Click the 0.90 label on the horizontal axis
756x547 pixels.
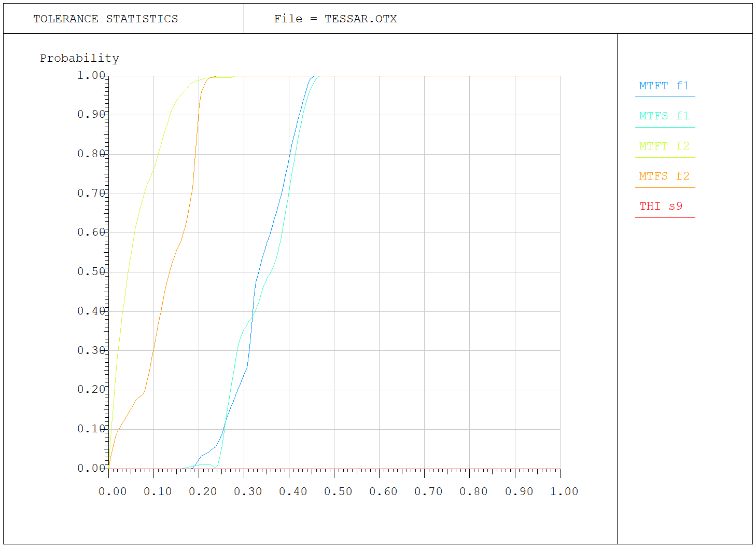coord(519,491)
